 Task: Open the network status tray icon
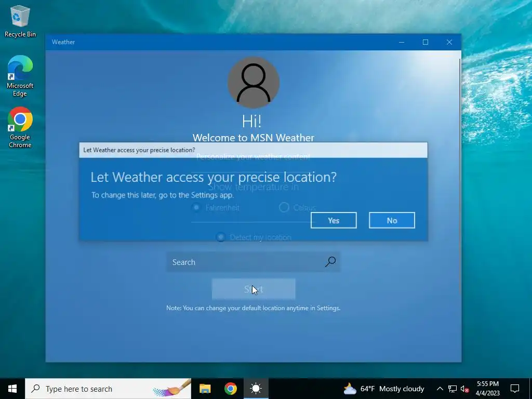[x=453, y=389]
